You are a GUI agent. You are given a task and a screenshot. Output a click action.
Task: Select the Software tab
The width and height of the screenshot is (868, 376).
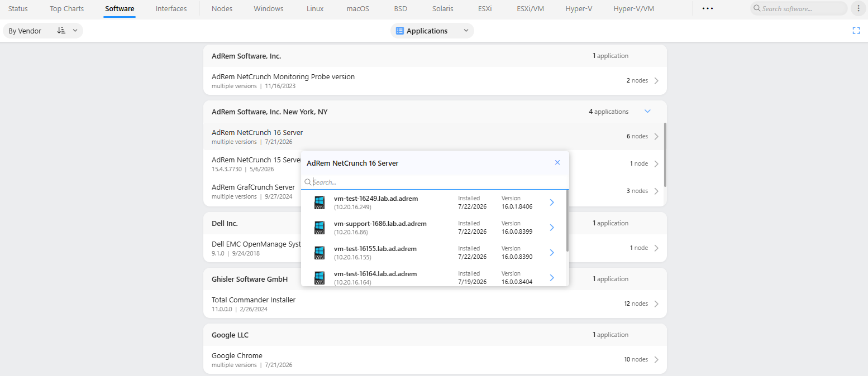[x=120, y=8]
